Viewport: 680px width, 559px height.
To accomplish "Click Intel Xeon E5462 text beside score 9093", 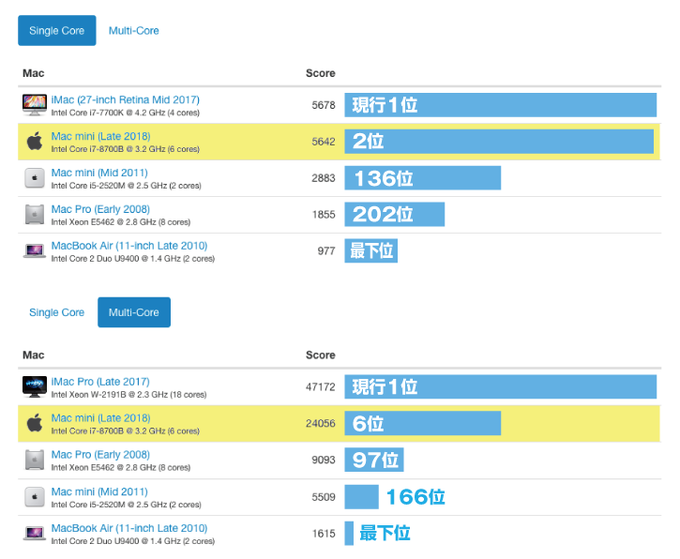I will 121,467.
